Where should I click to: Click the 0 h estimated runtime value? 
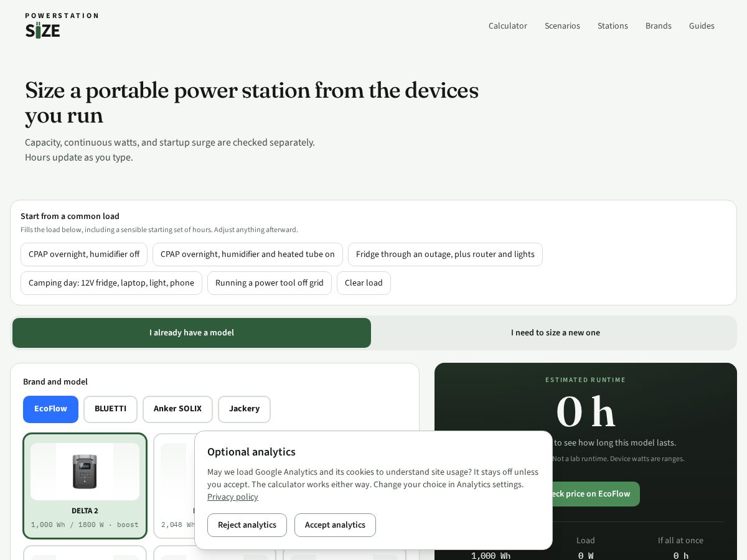[x=585, y=413]
